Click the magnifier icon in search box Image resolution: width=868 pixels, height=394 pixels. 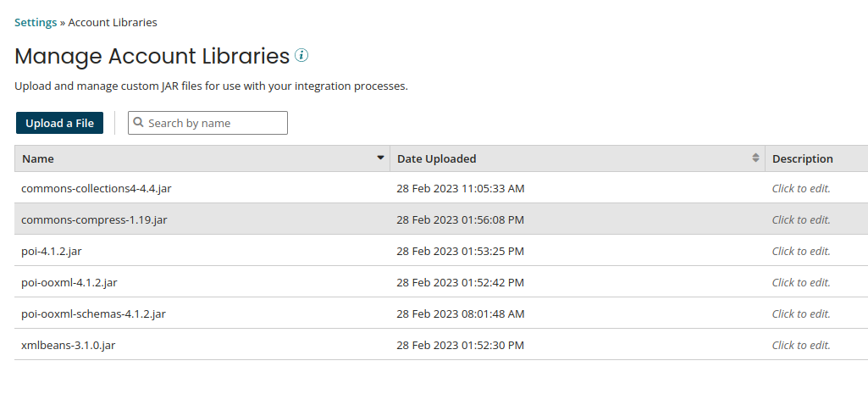coord(139,123)
